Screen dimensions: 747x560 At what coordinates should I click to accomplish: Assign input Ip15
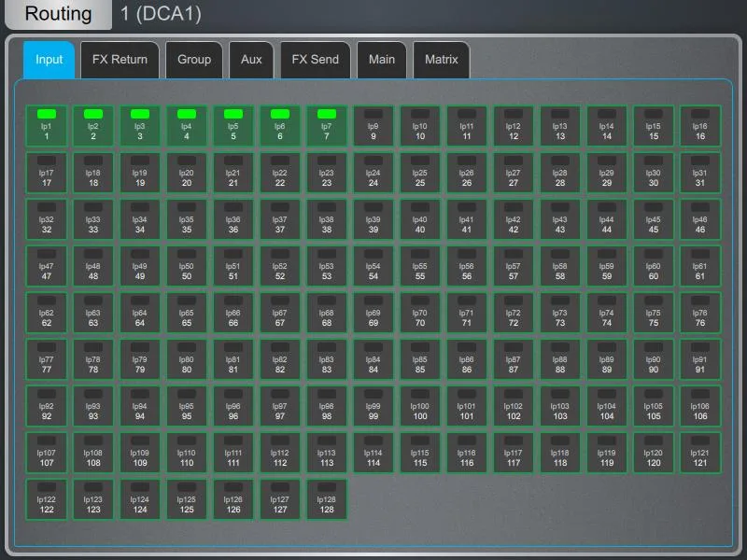point(653,126)
